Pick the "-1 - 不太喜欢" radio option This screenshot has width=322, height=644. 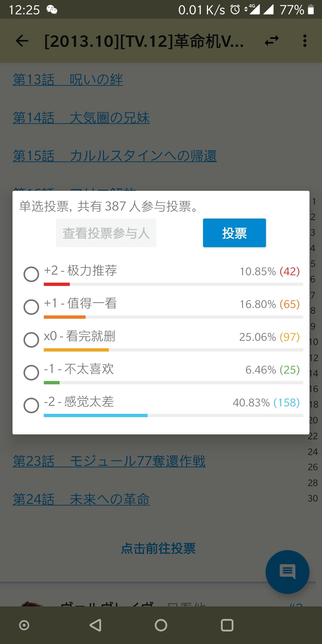point(31,373)
